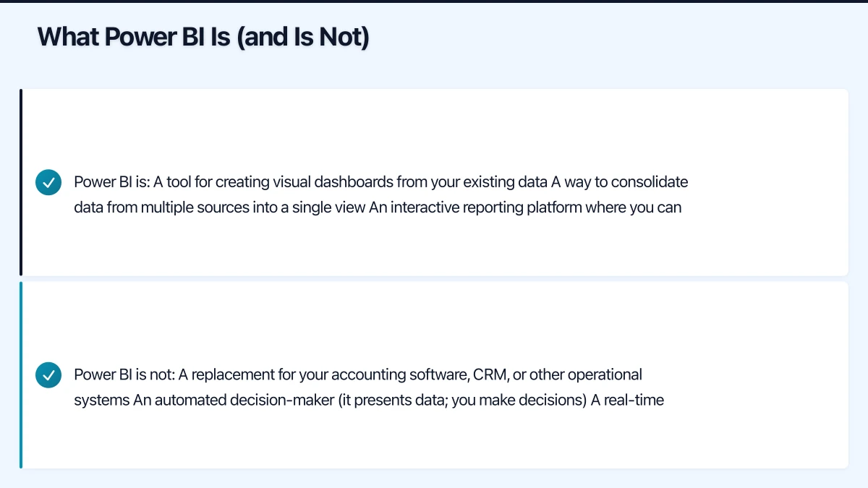This screenshot has height=488, width=868.
Task: Click the checkmark icon beside "Power BI is:"
Action: tap(48, 182)
